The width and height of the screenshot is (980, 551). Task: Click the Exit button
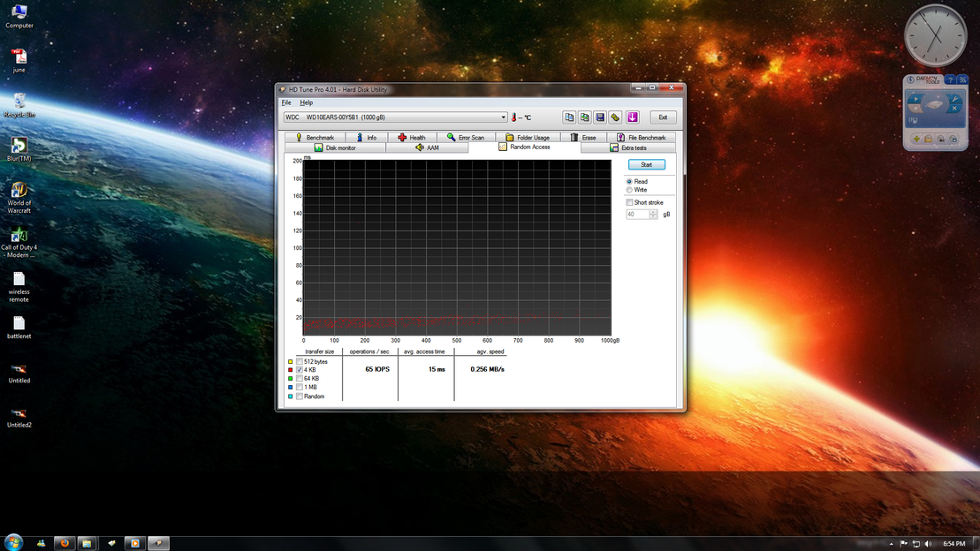click(x=663, y=117)
